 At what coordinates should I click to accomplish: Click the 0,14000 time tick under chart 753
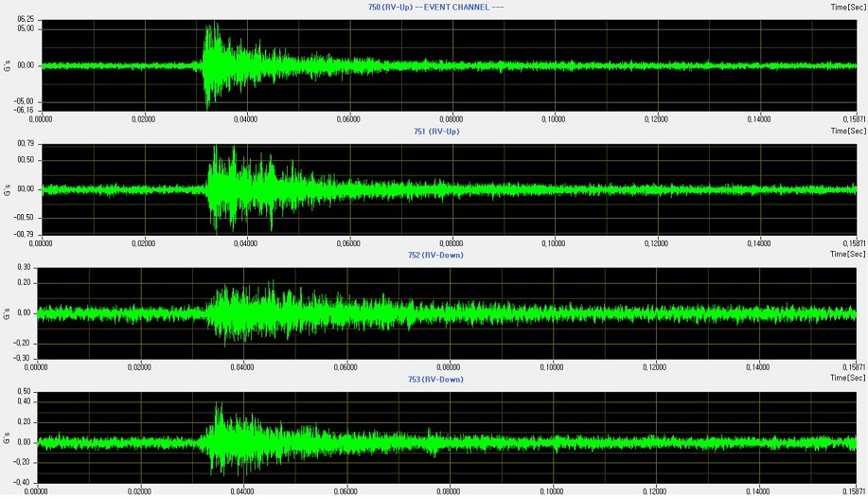tap(757, 490)
